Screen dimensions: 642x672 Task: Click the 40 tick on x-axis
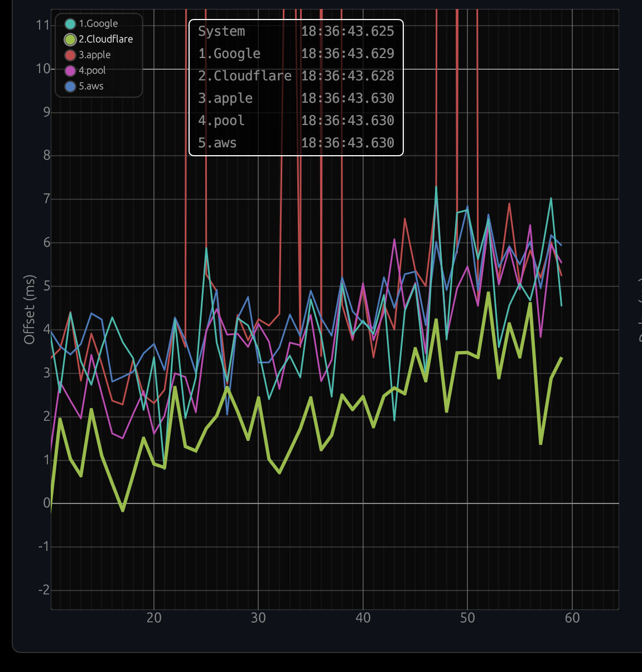(x=363, y=618)
